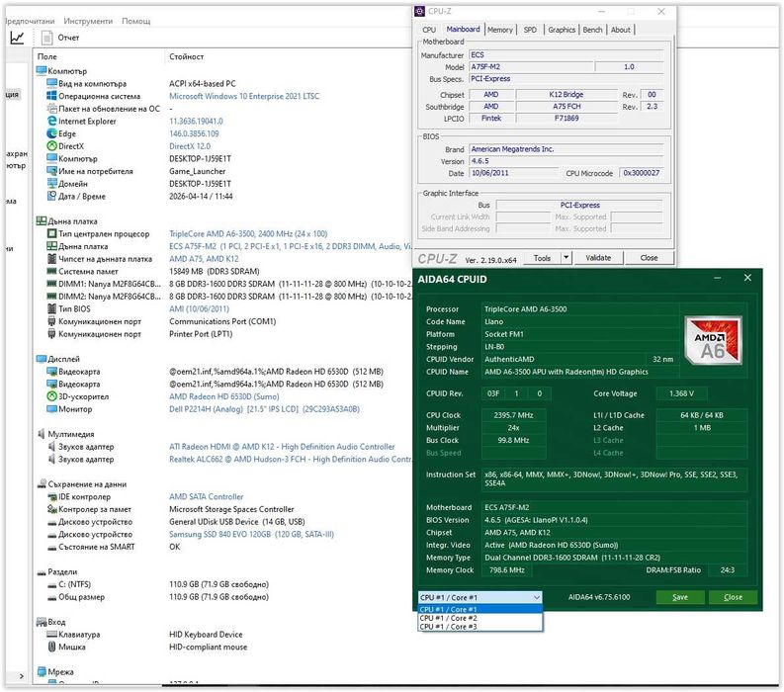Open the About tab in CPU-Z
The width and height of the screenshot is (784, 692).
tap(621, 30)
